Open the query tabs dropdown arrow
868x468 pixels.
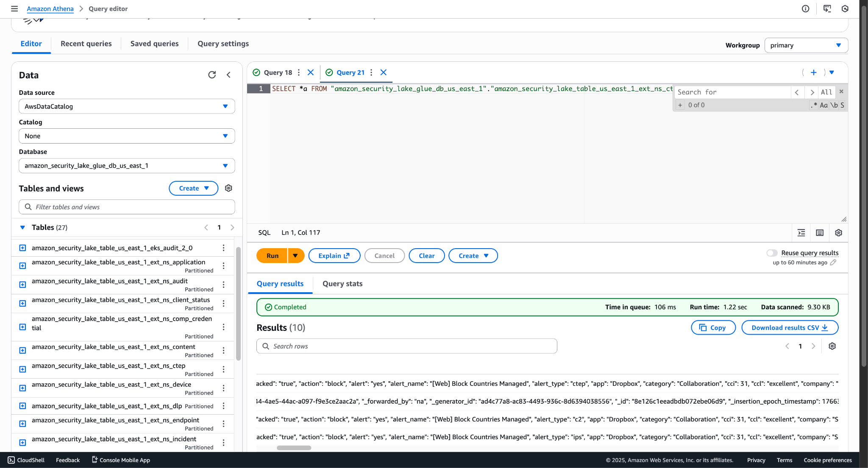pos(832,72)
